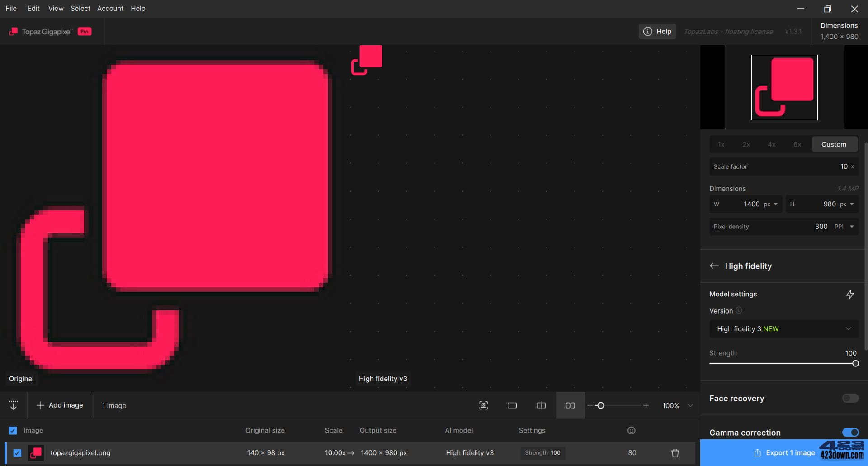Click the right panel vertical scrollbar

coord(866,247)
